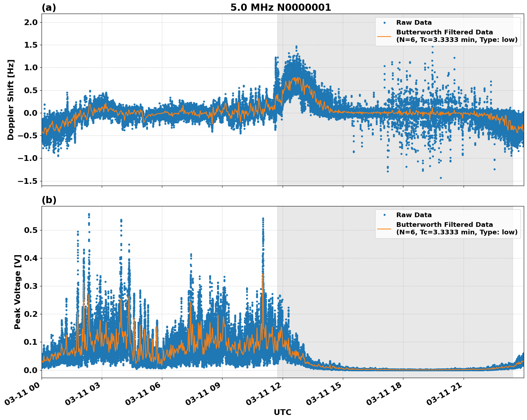
Task: Click the subplot label (b)
Action: [x=49, y=200]
